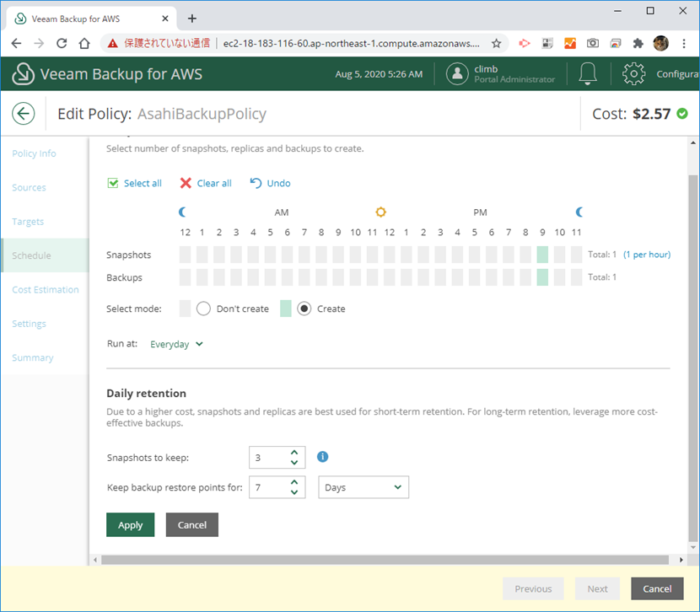Click the green cost status checkmark
This screenshot has height=612, width=700.
682,113
